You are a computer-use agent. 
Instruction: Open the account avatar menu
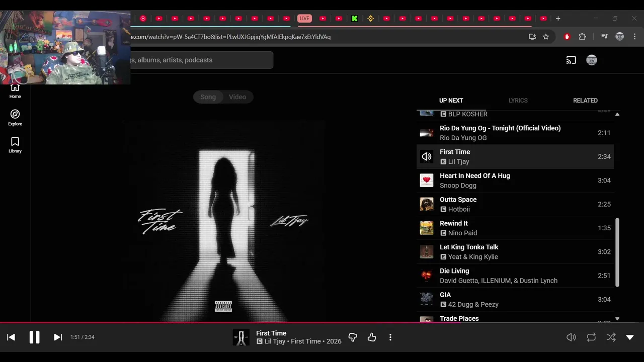click(x=592, y=60)
